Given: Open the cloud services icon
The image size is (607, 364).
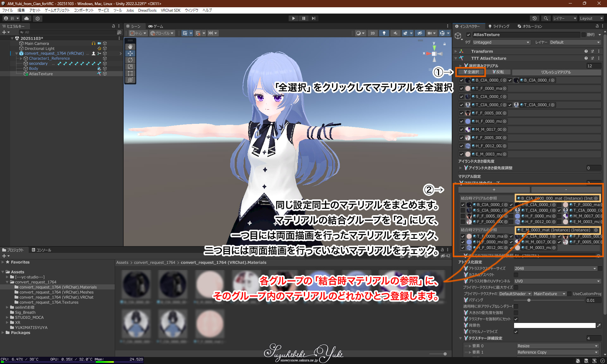Looking at the screenshot, I should click(x=27, y=18).
